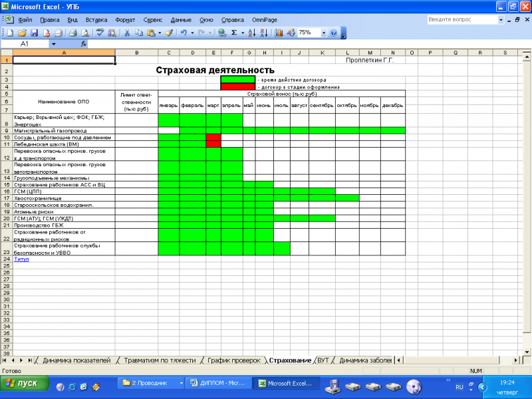Expand the Undo history dropdown
Image resolution: width=532 pixels, height=399 pixels.
[192, 33]
